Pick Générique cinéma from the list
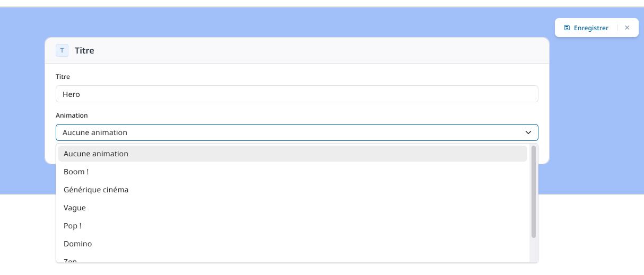This screenshot has height=275, width=644. (96, 190)
